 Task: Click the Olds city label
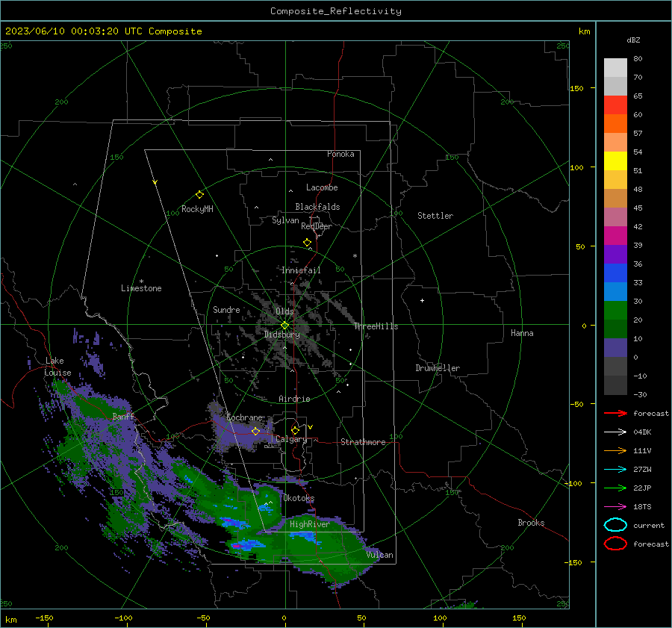284,311
